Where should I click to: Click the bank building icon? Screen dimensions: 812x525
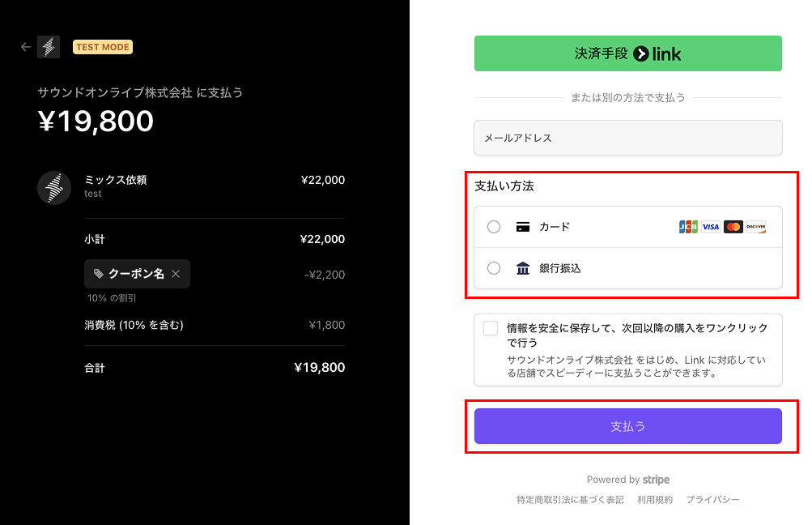click(523, 268)
